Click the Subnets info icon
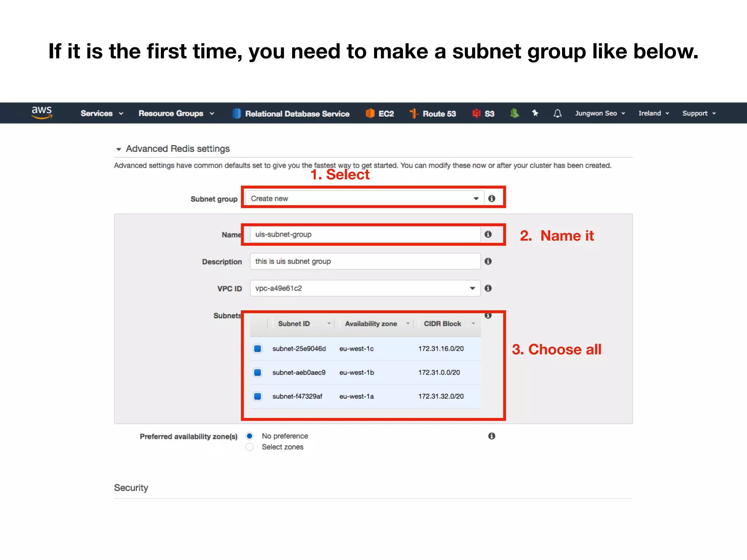Viewport: 747px width, 560px height. click(488, 315)
